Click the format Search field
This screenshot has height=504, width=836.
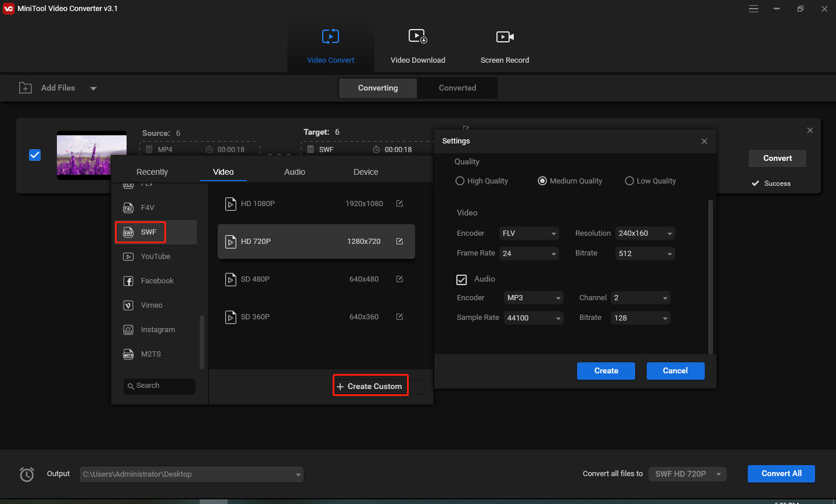tap(160, 386)
